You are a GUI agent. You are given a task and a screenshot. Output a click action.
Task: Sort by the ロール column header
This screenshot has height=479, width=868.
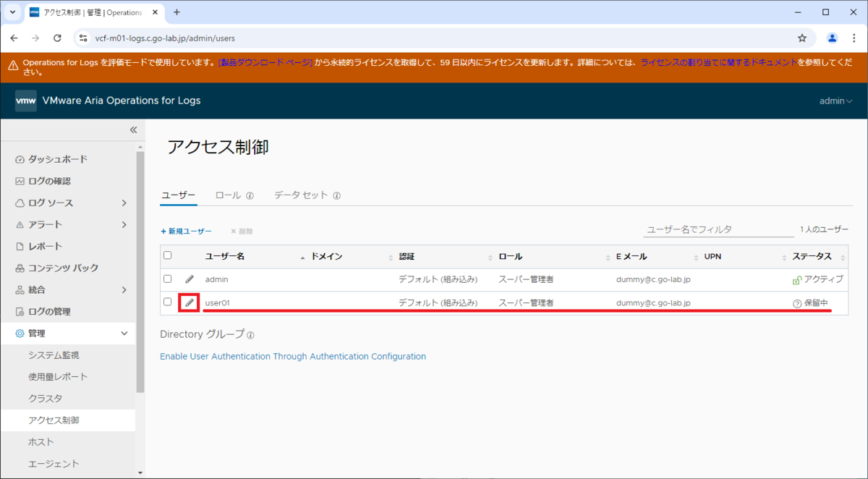point(511,256)
